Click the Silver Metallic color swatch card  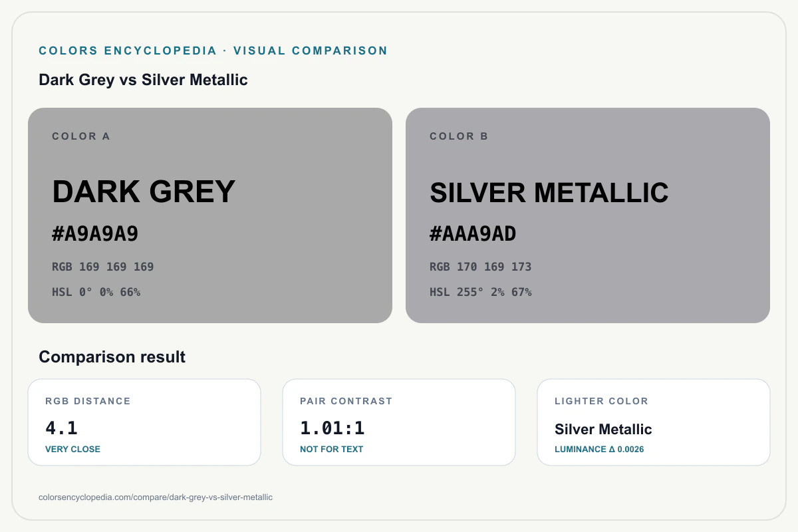[x=588, y=215]
